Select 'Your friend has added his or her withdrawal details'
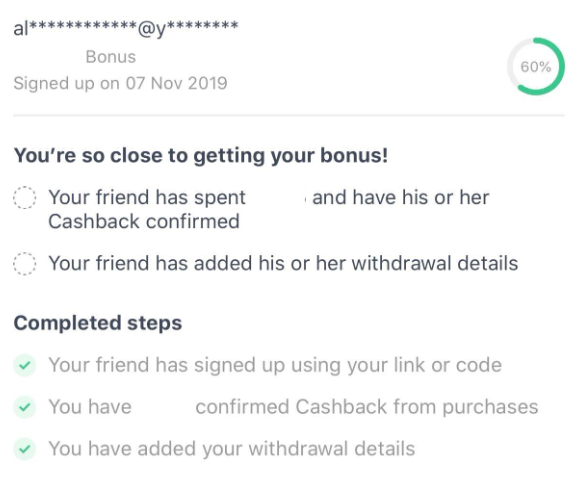The image size is (575, 488). [283, 263]
